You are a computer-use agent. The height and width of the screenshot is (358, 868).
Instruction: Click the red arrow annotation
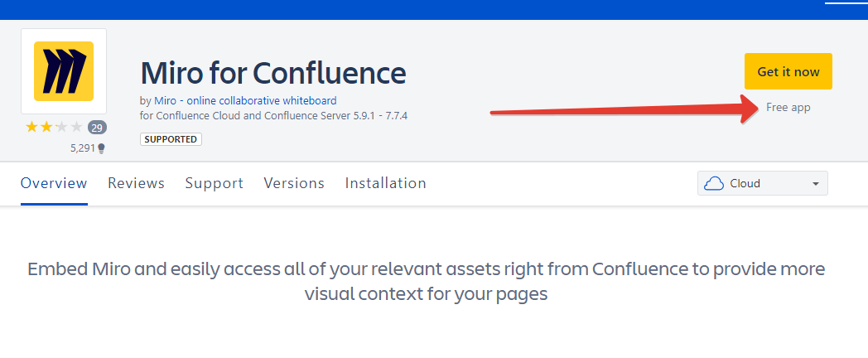621,109
